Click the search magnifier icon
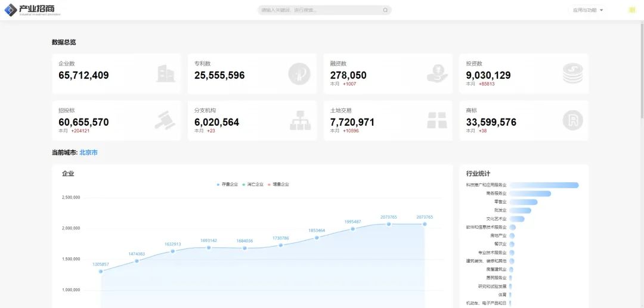The image size is (644, 308). (x=385, y=10)
